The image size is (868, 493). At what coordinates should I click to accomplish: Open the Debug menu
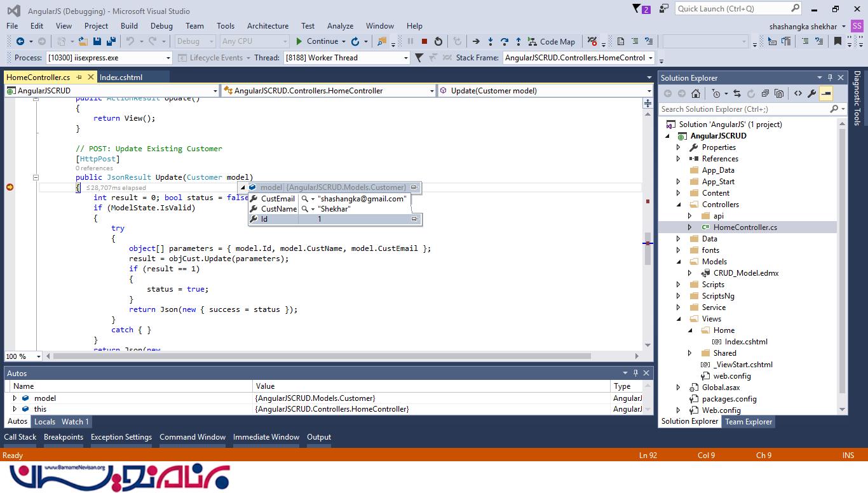(x=161, y=26)
